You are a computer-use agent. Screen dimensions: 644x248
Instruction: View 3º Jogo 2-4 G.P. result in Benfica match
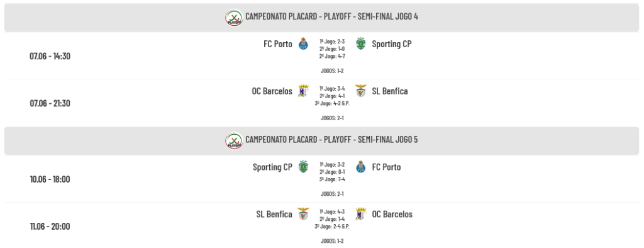coord(332,227)
